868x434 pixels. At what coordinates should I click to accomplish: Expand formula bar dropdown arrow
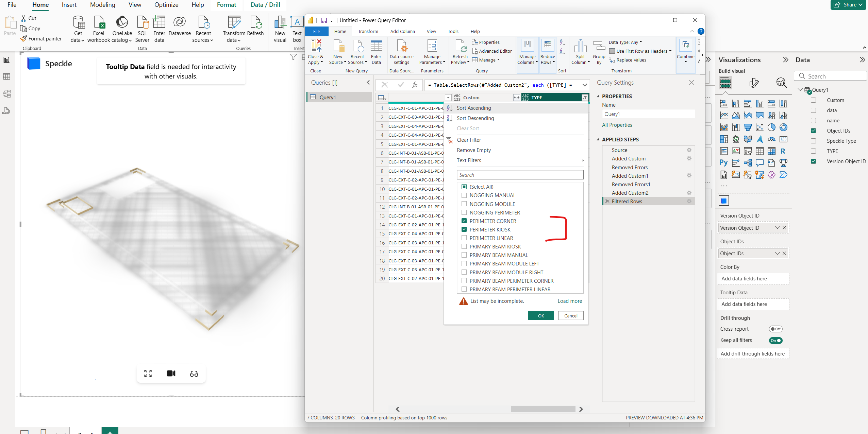(x=585, y=85)
